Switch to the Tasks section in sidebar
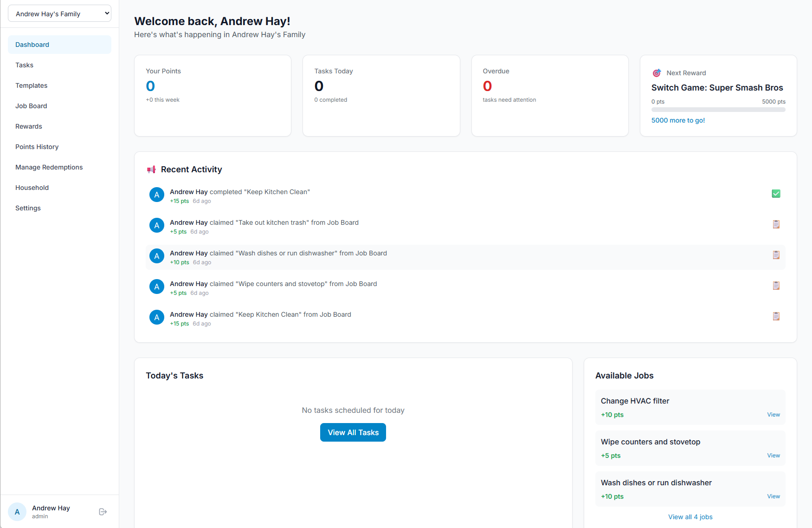The image size is (812, 528). pos(24,65)
